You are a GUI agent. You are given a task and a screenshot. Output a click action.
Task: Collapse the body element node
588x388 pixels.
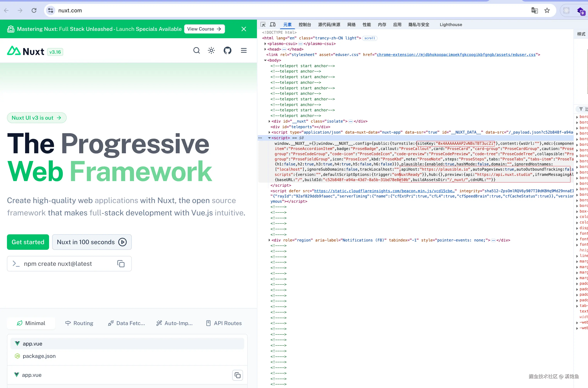coord(265,60)
